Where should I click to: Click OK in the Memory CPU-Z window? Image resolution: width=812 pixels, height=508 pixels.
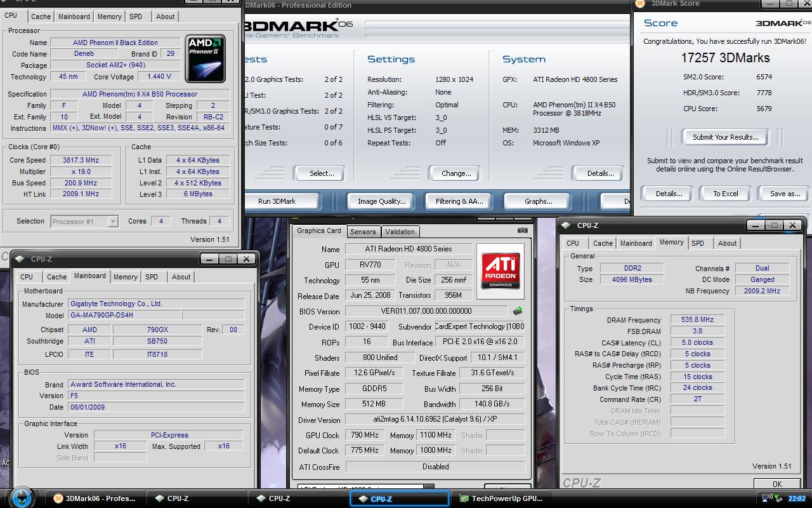(x=777, y=484)
